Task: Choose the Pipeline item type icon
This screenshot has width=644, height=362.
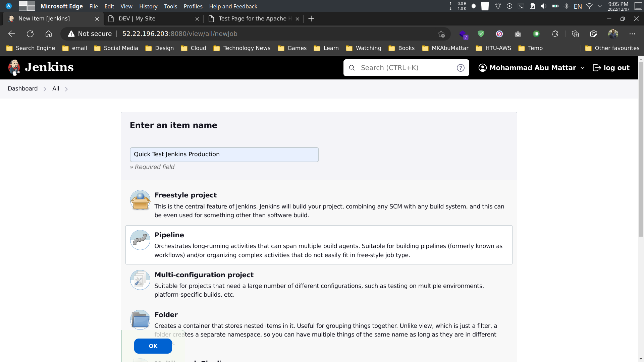Action: coord(140,240)
